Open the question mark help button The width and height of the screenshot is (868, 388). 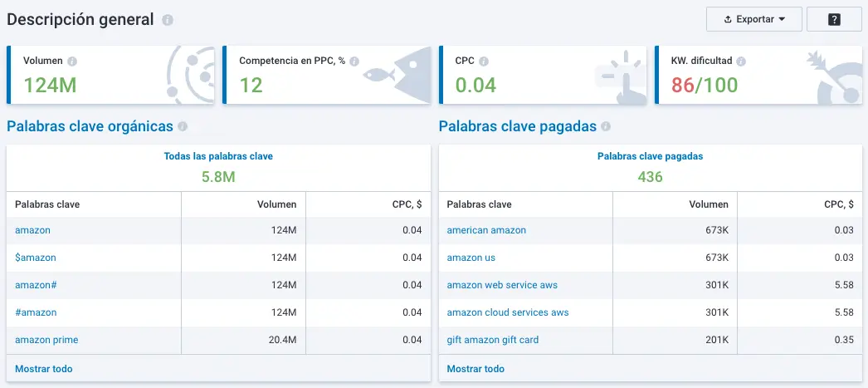click(x=834, y=19)
